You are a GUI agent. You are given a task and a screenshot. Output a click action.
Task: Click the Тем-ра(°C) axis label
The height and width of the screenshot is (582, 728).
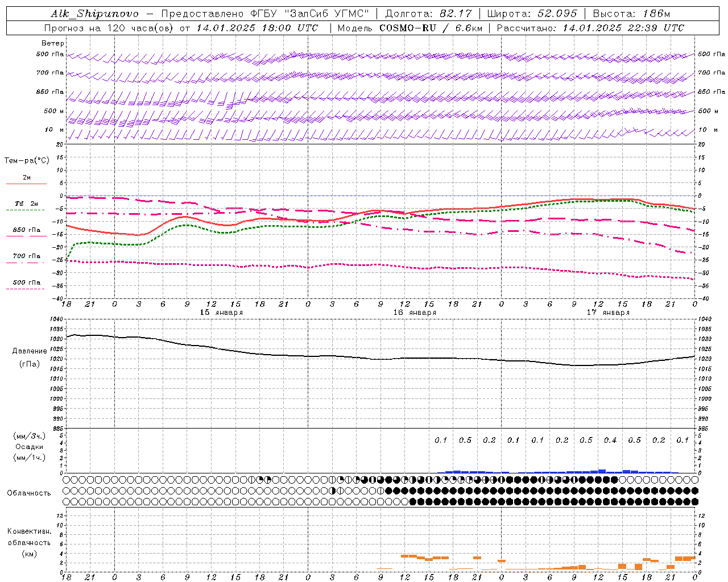(x=27, y=161)
